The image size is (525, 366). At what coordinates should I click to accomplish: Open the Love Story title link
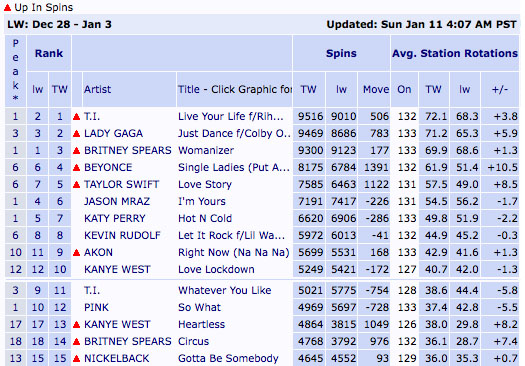[x=205, y=185]
